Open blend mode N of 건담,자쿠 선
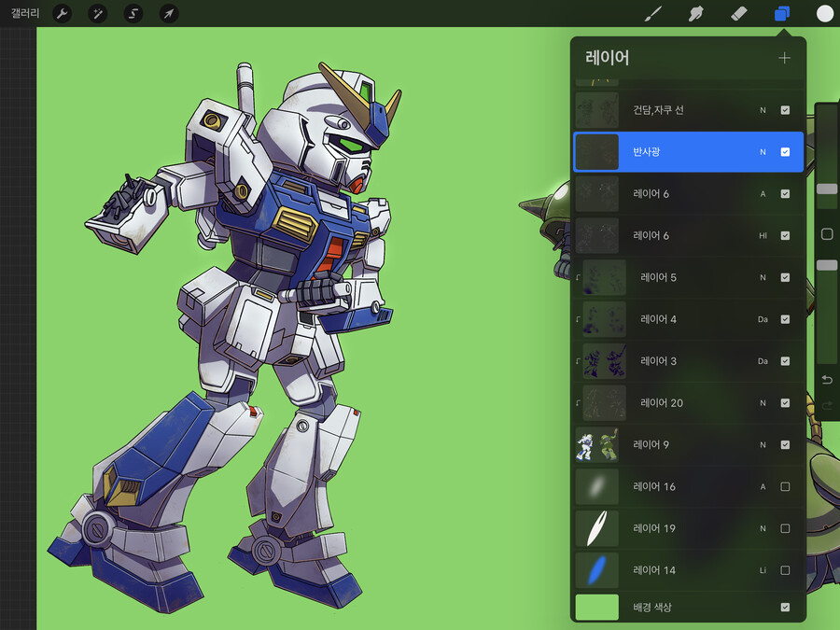The image size is (840, 630). pyautogui.click(x=763, y=110)
